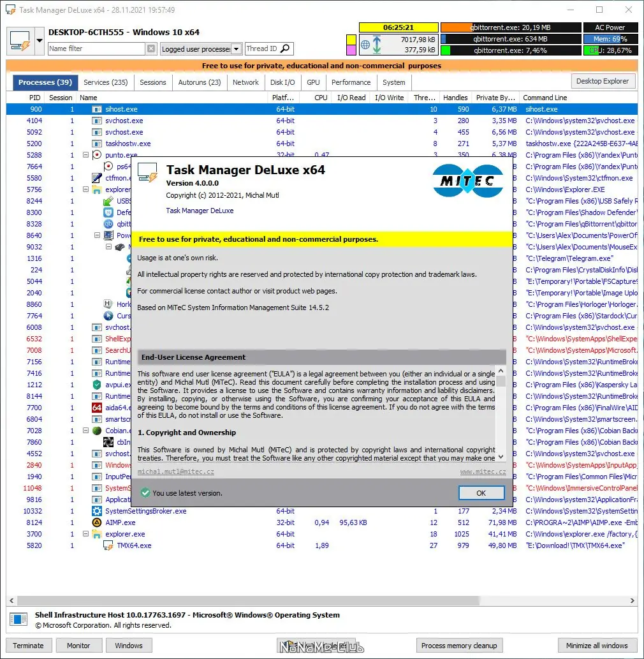Click the PowerOff process icon, PID 8640

pyautogui.click(x=108, y=235)
